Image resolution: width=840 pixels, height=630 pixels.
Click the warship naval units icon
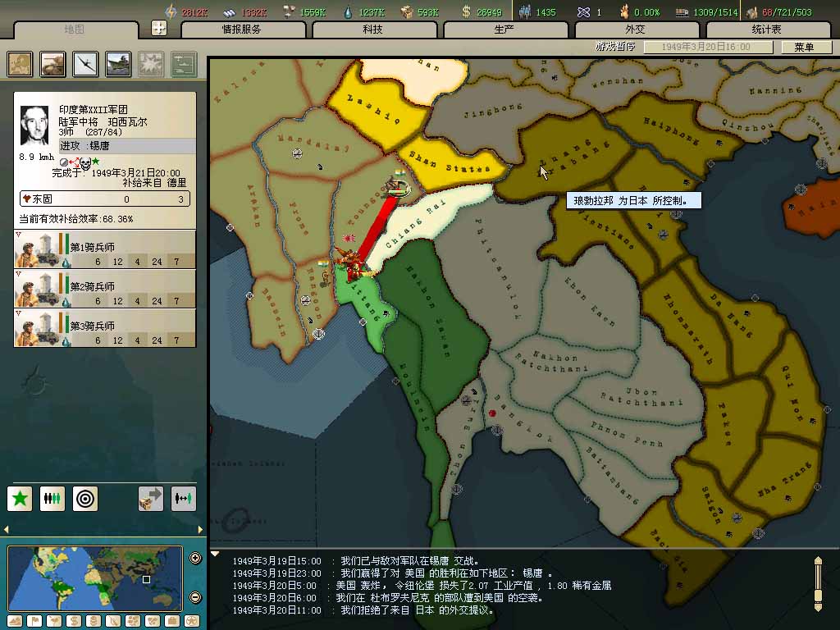pos(118,64)
